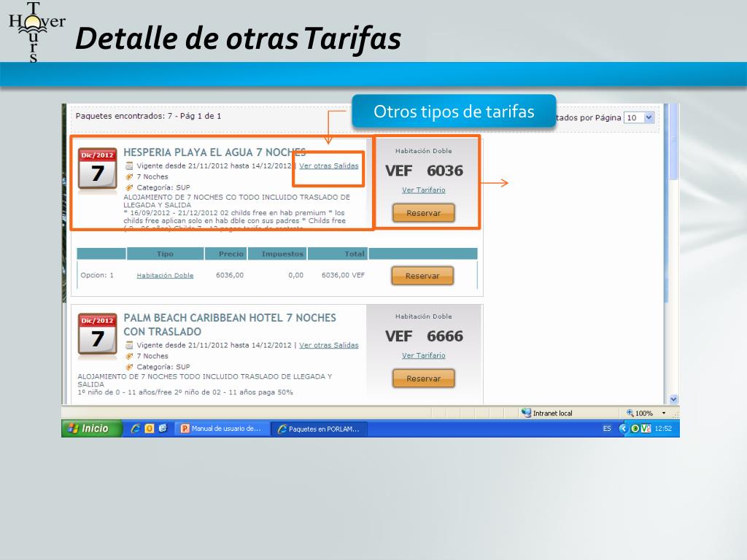
Task: Click the VEF 6036 price text
Action: [x=424, y=171]
